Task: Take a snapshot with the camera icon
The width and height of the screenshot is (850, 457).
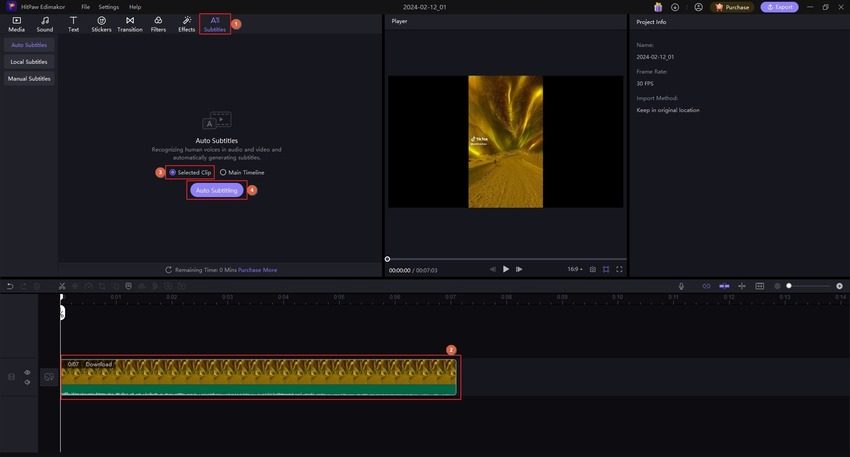Action: 593,269
